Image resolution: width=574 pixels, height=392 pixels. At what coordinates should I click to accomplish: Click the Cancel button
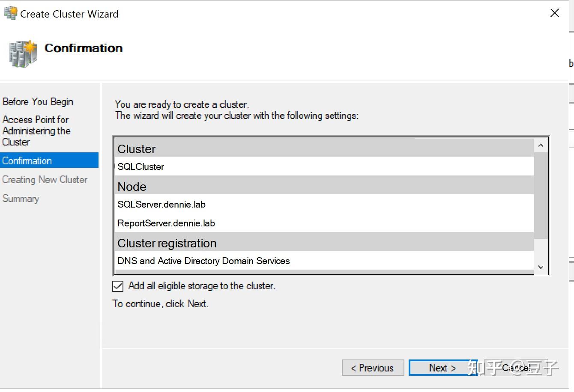point(517,368)
